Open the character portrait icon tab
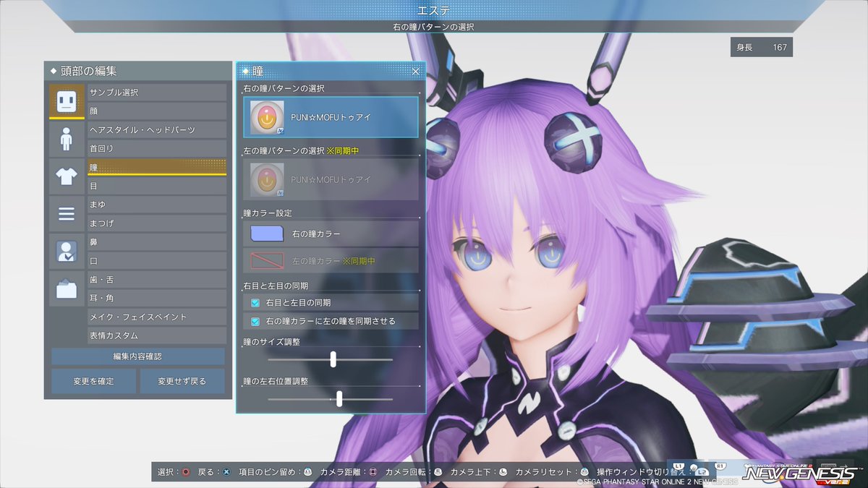The image size is (868, 488). [67, 252]
